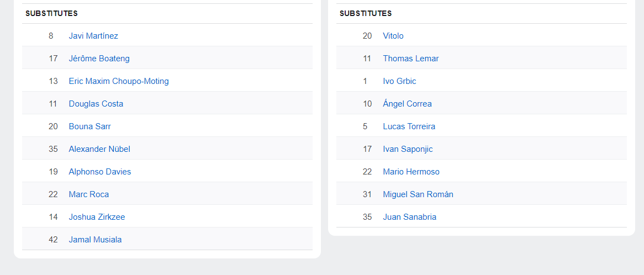Open Mario Hermoso player page
Viewport: 644px width, 275px height.
click(x=411, y=172)
